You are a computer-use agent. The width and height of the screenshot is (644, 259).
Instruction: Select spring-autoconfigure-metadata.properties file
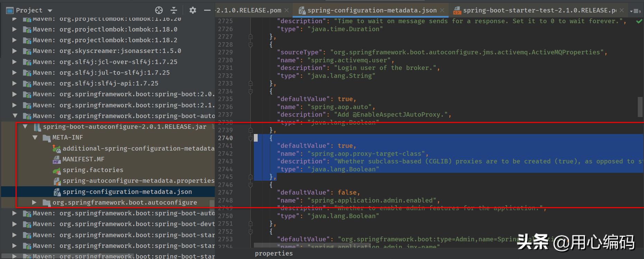[138, 181]
